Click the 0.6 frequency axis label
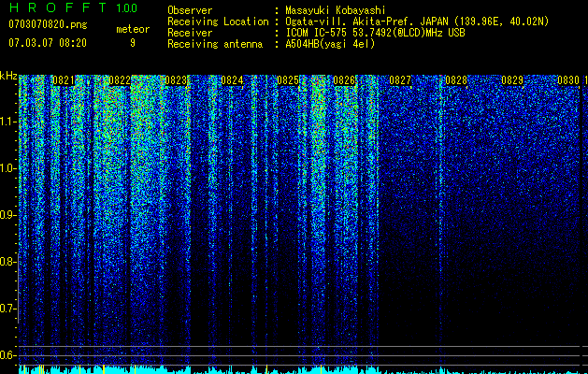 click(7, 355)
